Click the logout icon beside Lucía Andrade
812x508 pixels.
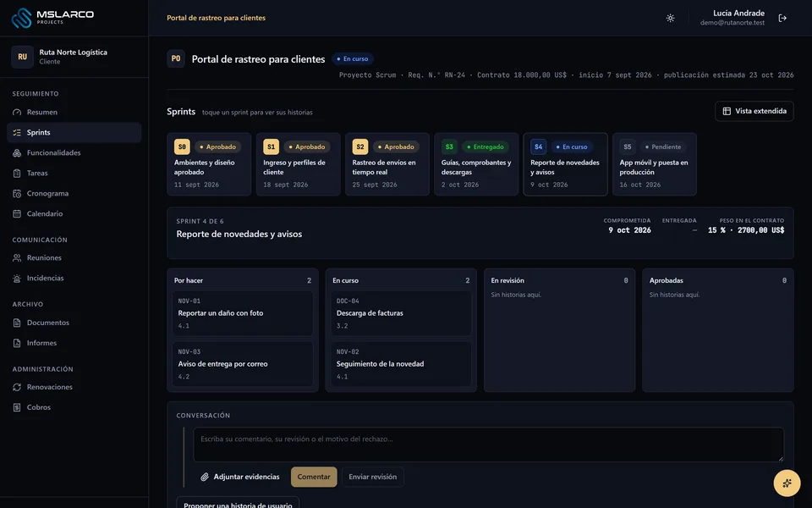pyautogui.click(x=782, y=18)
